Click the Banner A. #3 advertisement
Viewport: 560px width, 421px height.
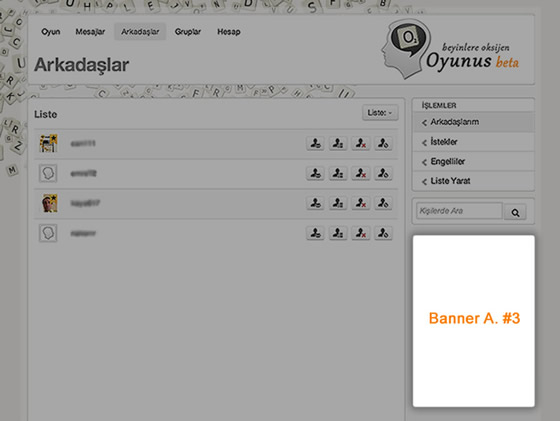coord(474,321)
